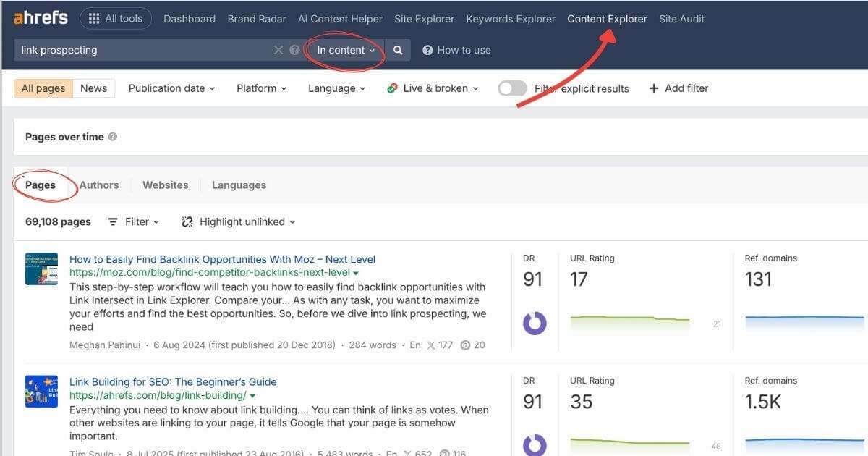This screenshot has height=456, width=868.
Task: Click the X share count on the Moz article
Action: tap(440, 345)
